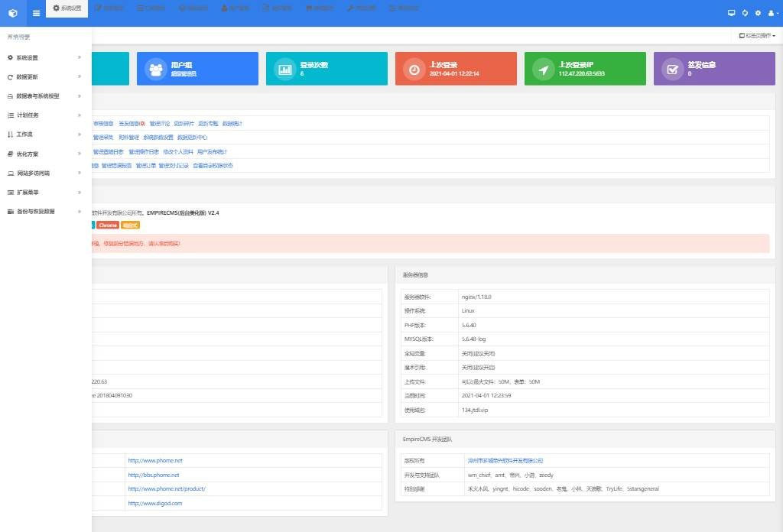The height and width of the screenshot is (532, 783).
Task: Click the checkmark icon on 签发信息 card
Action: pyautogui.click(x=673, y=69)
